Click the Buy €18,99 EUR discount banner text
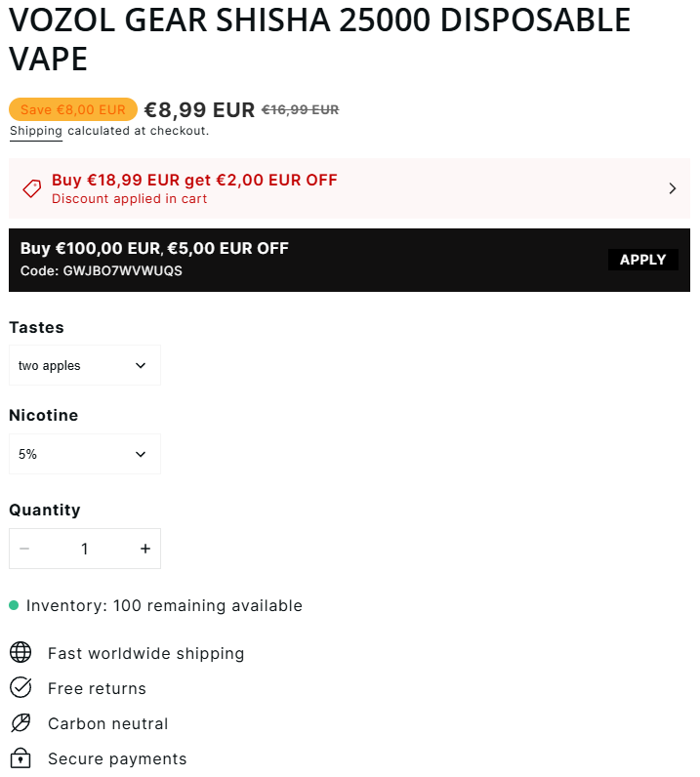 click(194, 180)
